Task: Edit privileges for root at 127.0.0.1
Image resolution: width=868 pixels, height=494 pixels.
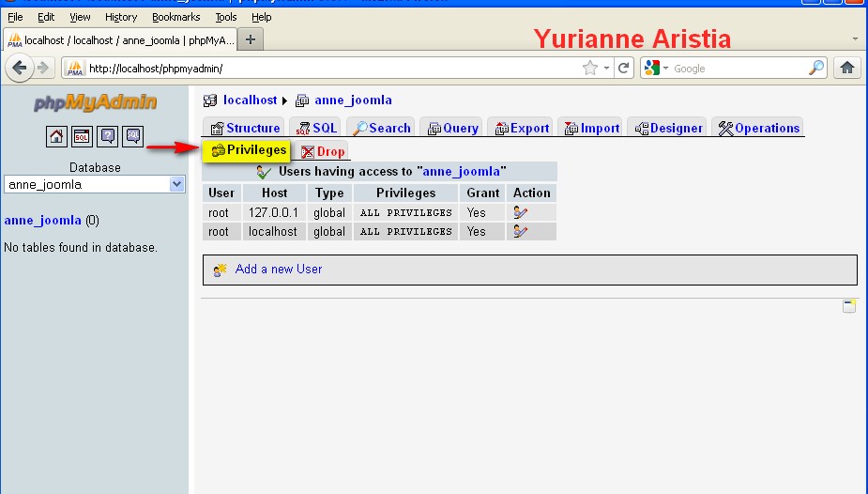Action: [x=520, y=212]
